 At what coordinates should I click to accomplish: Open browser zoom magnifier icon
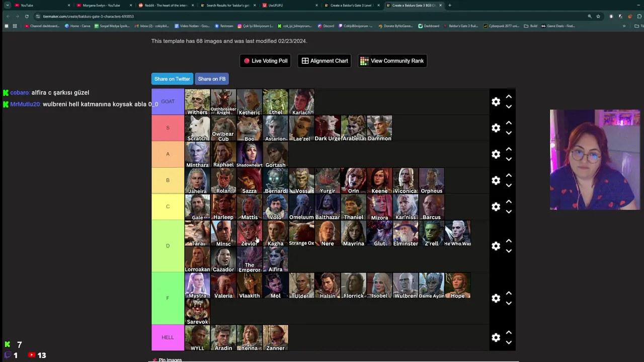click(x=590, y=16)
